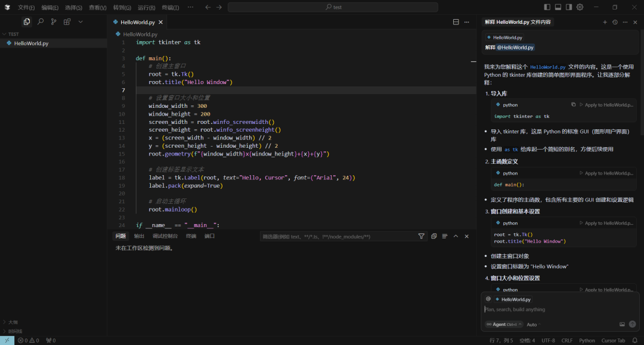
Task: Open the Agent mode dropdown
Action: tap(504, 325)
